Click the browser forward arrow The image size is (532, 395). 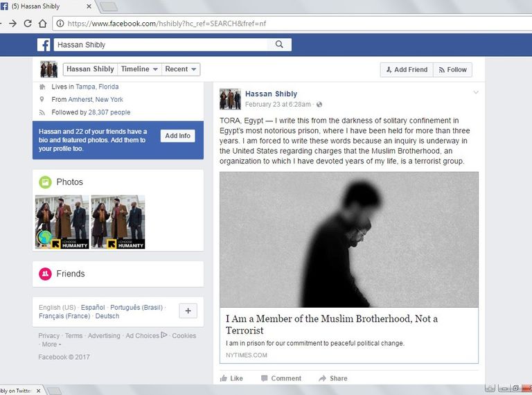tap(12, 23)
